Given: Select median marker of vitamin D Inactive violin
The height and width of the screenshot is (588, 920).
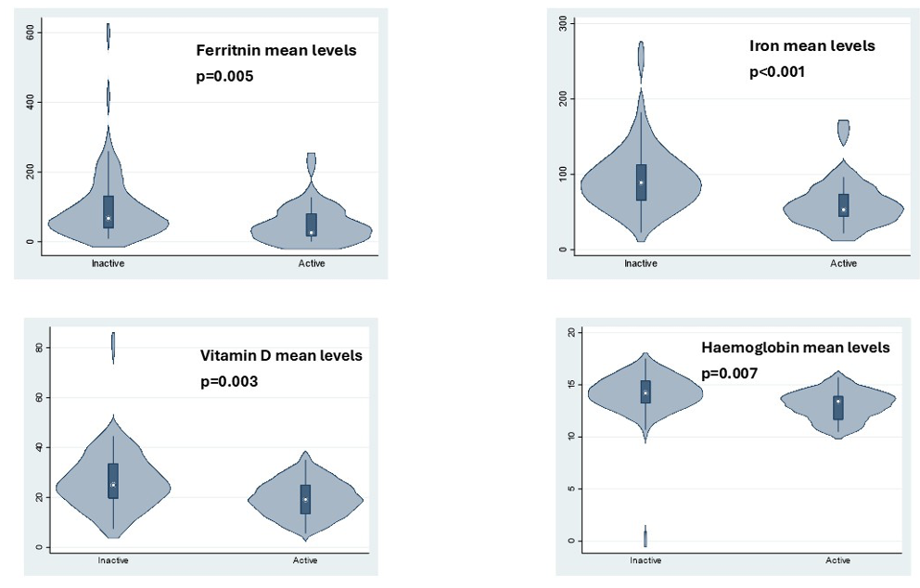Looking at the screenshot, I should pos(113,484).
